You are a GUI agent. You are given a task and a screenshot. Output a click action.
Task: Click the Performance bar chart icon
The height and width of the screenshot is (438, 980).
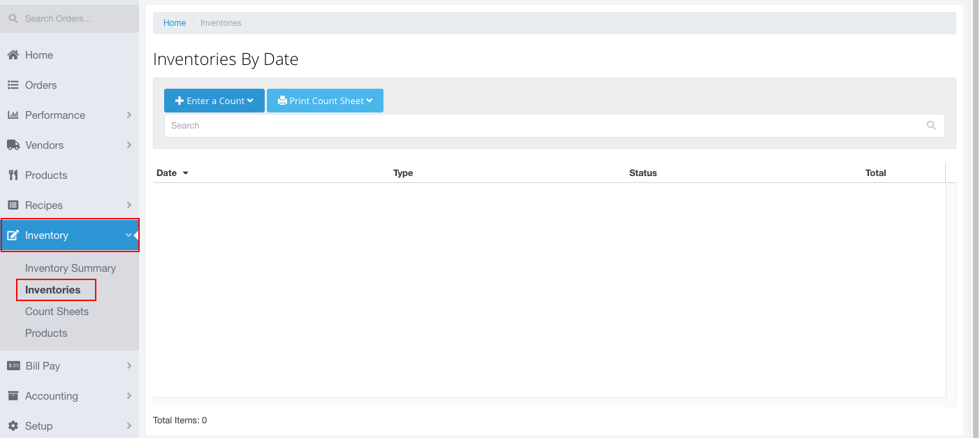pyautogui.click(x=13, y=115)
